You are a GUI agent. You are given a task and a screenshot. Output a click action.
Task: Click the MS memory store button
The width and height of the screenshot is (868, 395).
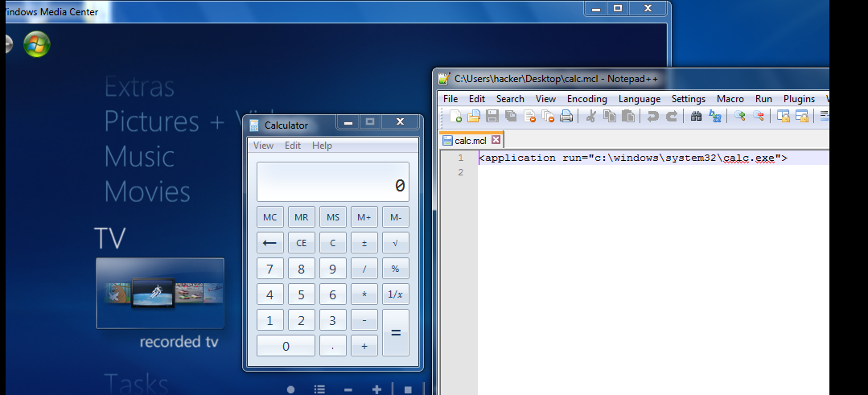click(x=333, y=217)
